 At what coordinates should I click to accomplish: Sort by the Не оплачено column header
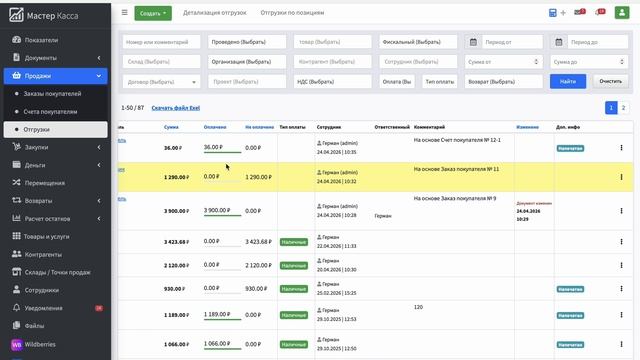click(260, 127)
